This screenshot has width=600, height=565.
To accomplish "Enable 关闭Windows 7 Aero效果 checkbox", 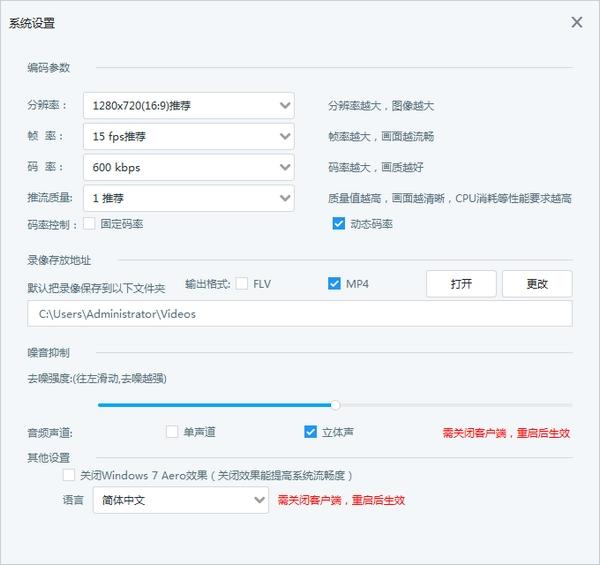I will pyautogui.click(x=68, y=476).
